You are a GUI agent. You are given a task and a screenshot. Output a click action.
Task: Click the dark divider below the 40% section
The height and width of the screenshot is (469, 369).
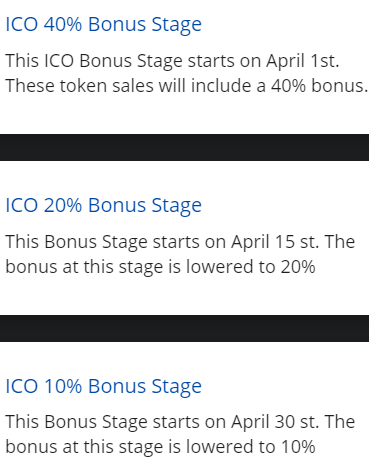184,147
